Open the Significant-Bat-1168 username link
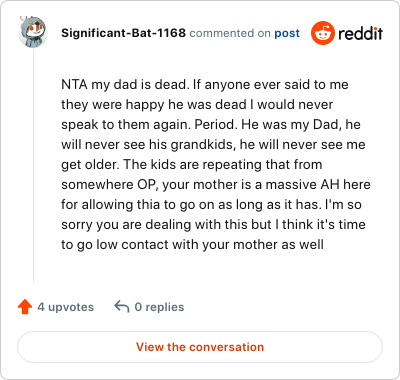This screenshot has height=380, width=400. 123,33
